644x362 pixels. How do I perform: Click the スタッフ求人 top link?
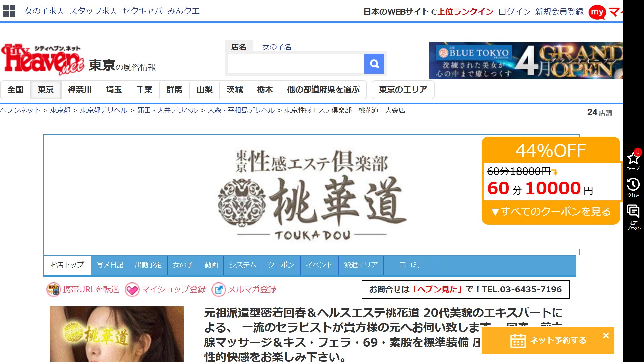point(93,11)
